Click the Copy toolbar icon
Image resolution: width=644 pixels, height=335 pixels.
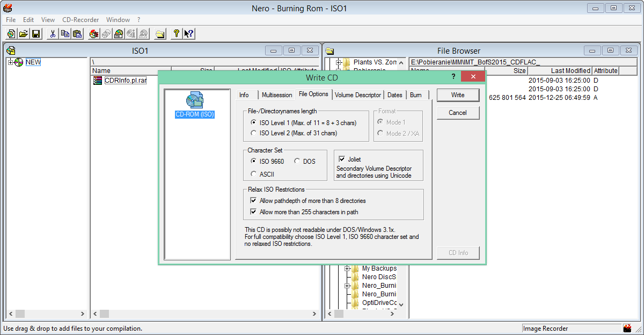coord(65,34)
